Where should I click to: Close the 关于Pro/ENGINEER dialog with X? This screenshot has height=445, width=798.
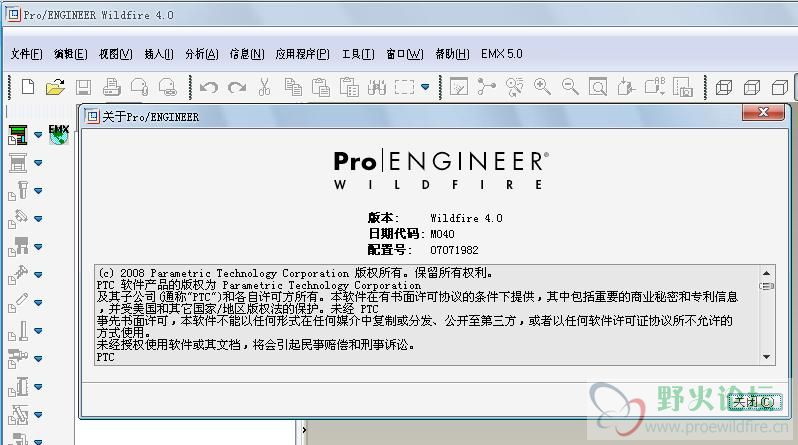(x=763, y=112)
